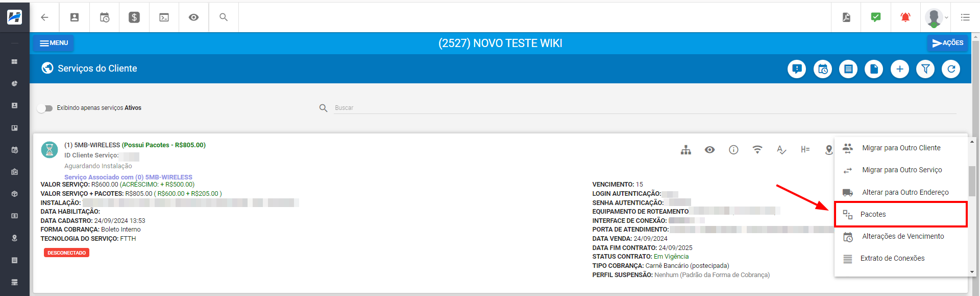Open the AÇÕES button
Image resolution: width=980 pixels, height=296 pixels.
[947, 43]
